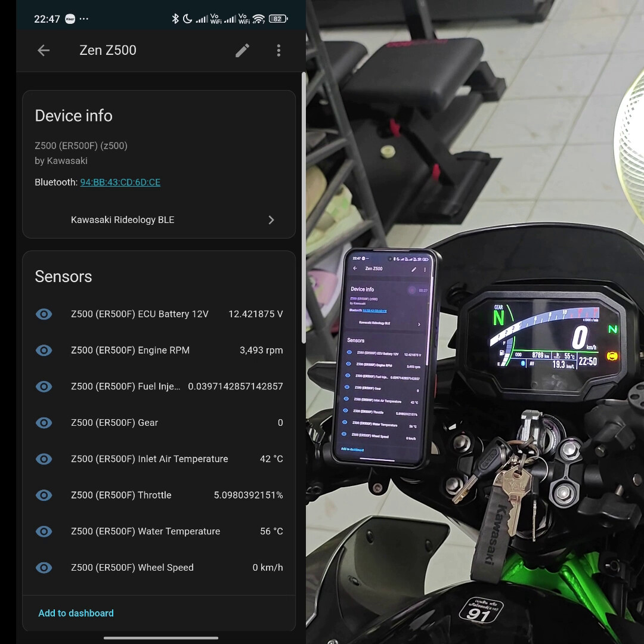Click the page vertical scrollbar

[x=304, y=208]
